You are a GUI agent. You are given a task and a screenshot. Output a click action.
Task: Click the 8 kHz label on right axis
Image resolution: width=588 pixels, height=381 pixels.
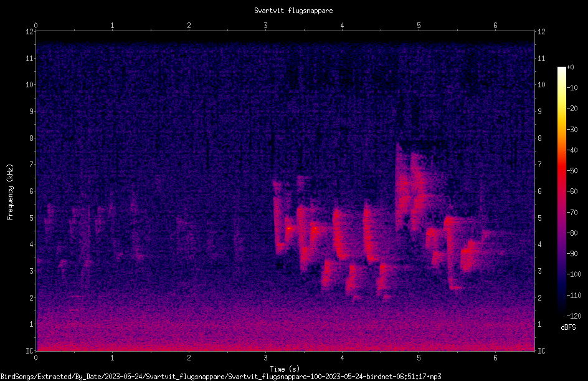(539, 138)
